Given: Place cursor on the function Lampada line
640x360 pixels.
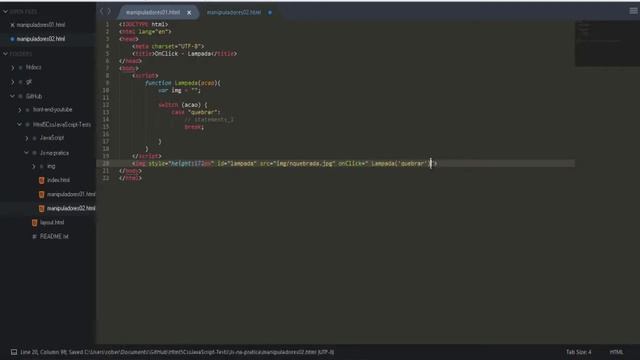Looking at the screenshot, I should (x=183, y=83).
